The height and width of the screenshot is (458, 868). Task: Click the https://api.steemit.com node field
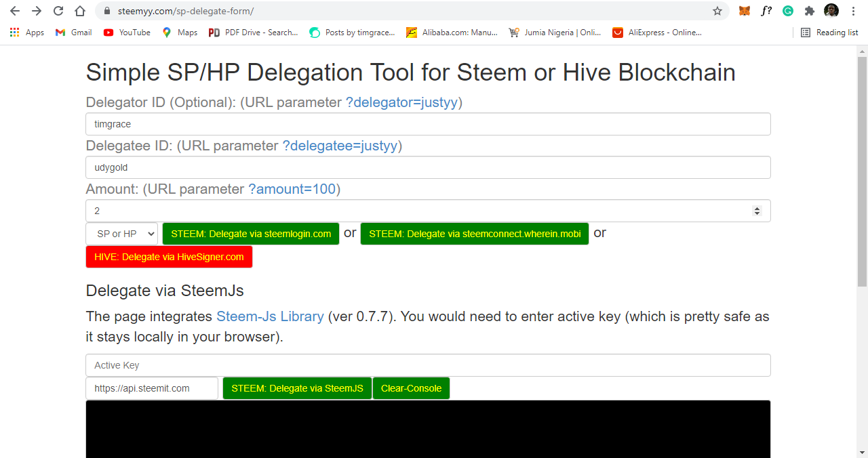(152, 388)
